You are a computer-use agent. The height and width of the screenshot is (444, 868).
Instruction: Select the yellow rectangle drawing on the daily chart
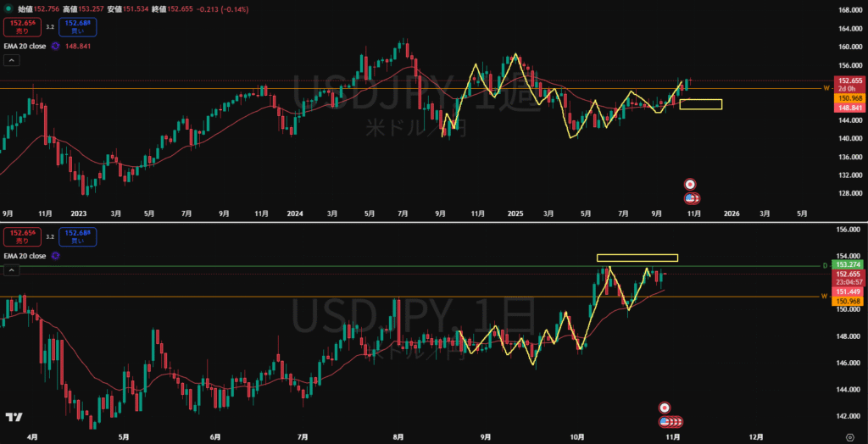(637, 258)
